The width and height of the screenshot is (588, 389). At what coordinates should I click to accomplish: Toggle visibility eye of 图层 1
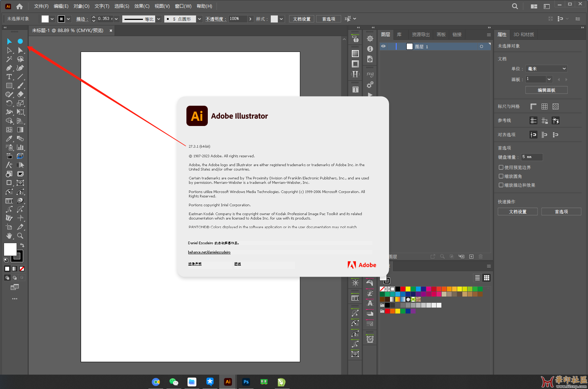pos(384,46)
